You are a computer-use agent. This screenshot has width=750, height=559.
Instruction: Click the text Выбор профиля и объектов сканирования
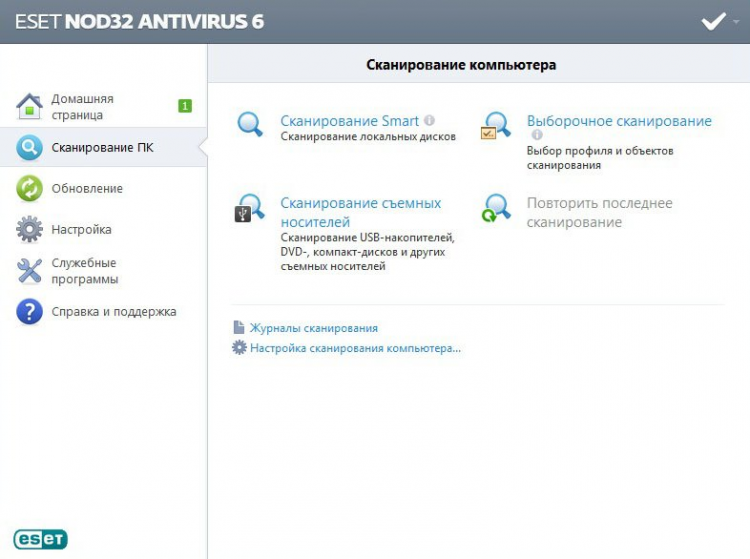coord(600,158)
